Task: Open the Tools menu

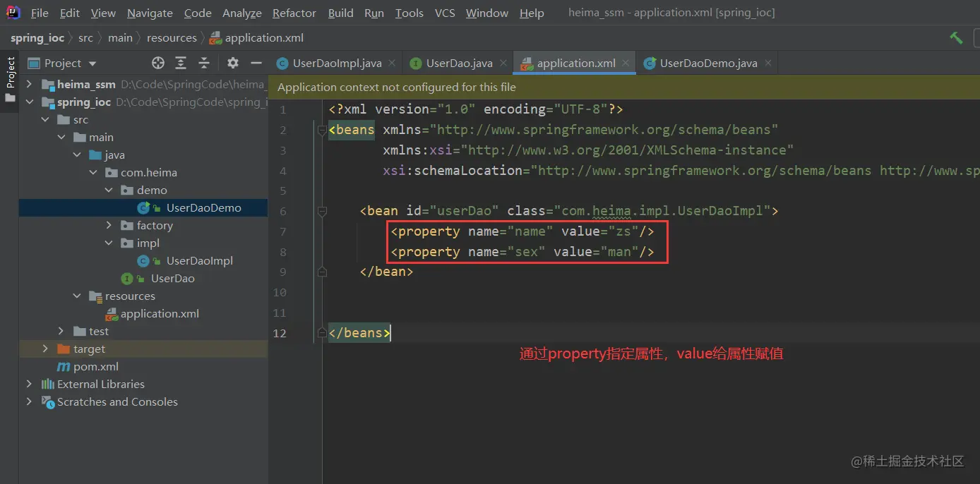Action: (x=410, y=13)
